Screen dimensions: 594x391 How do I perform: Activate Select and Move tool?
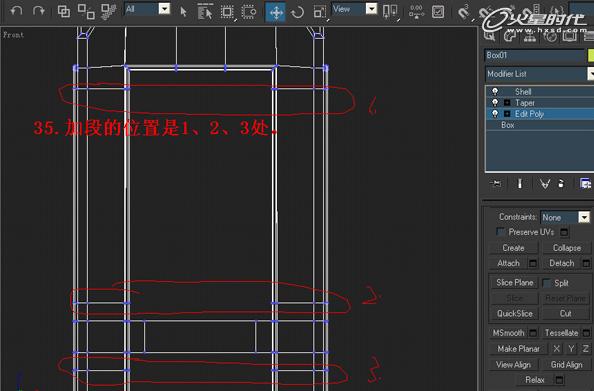275,12
